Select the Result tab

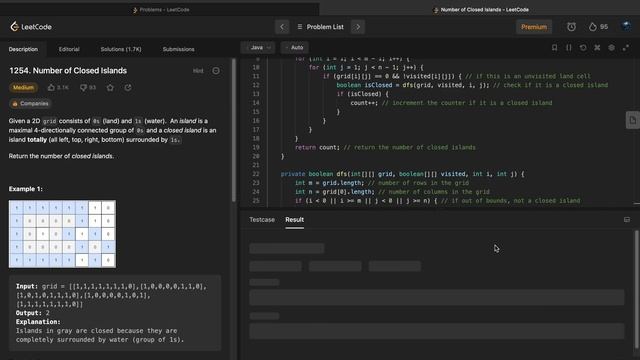click(294, 220)
